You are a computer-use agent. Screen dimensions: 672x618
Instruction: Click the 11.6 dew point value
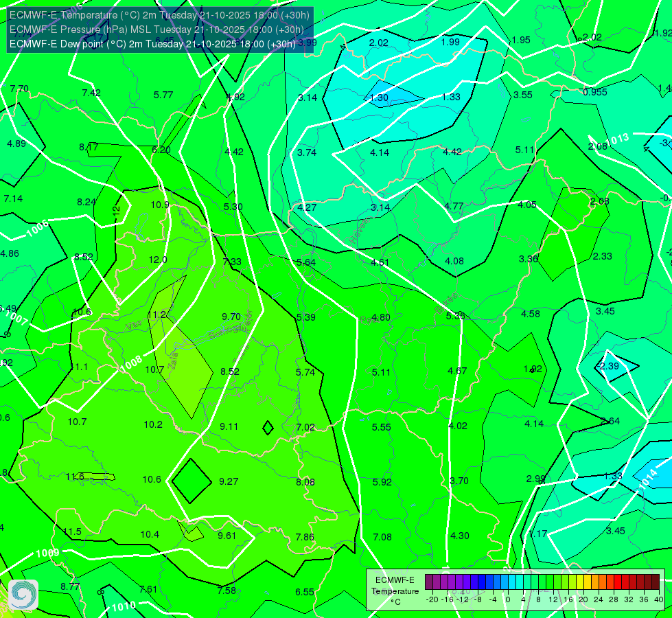click(75, 477)
